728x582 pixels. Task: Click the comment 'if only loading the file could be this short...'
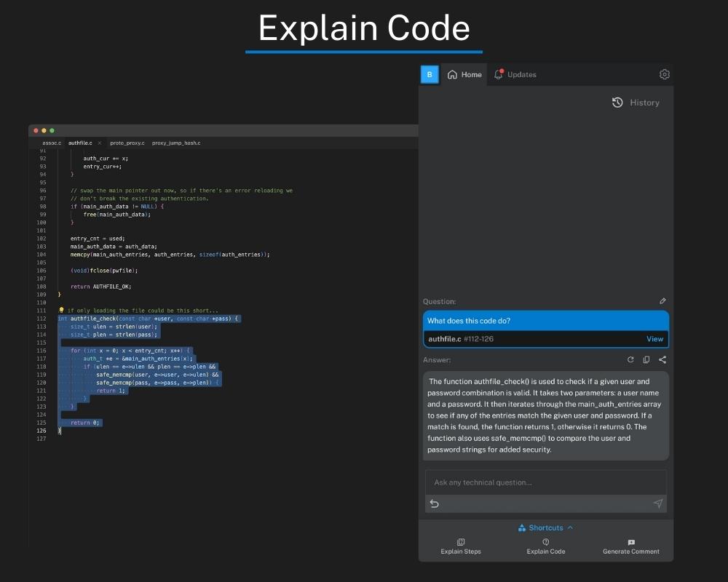(143, 311)
